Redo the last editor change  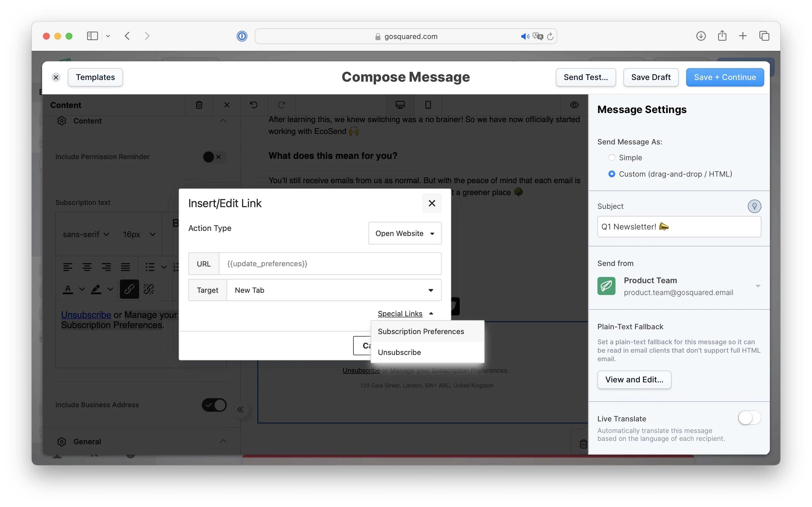(281, 105)
